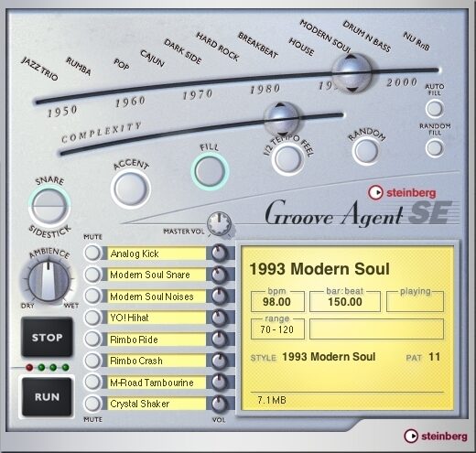This screenshot has height=453, width=476.
Task: Click the YO! Hihat volume knob
Action: point(219,318)
